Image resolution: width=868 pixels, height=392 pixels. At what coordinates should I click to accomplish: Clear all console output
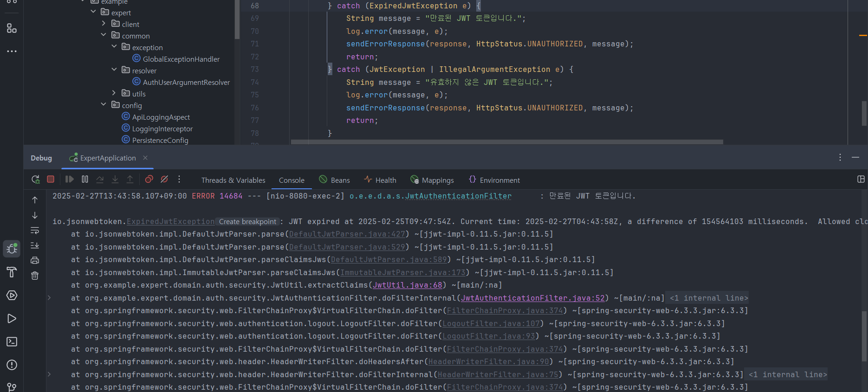click(x=35, y=276)
